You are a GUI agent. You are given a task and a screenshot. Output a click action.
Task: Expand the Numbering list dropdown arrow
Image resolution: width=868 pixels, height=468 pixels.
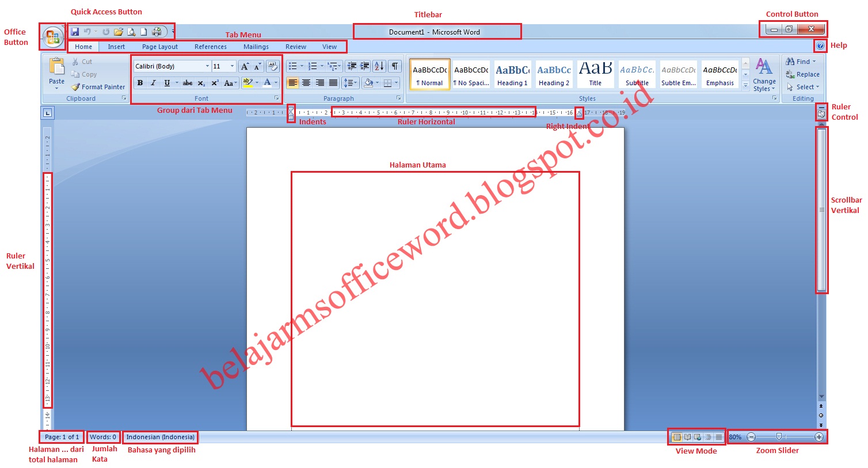[322, 66]
